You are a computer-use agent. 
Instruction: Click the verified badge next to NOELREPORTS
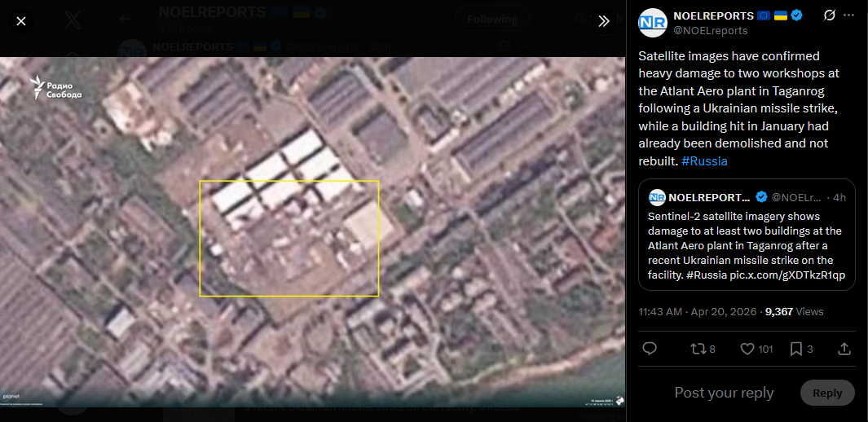click(796, 15)
